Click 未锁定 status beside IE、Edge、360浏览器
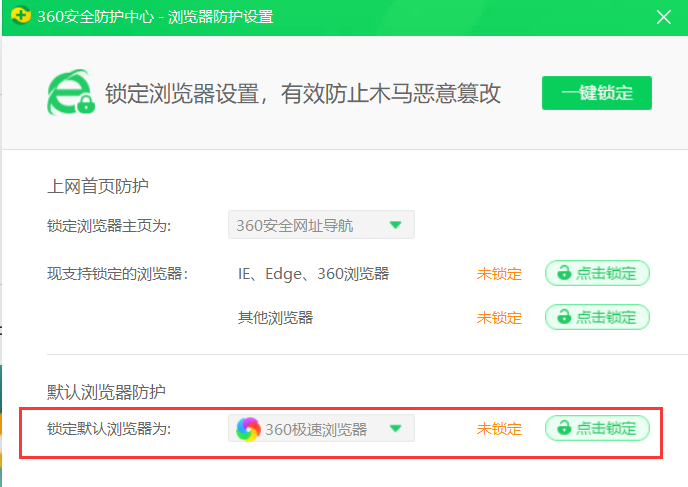The width and height of the screenshot is (688, 487). pyautogui.click(x=499, y=274)
